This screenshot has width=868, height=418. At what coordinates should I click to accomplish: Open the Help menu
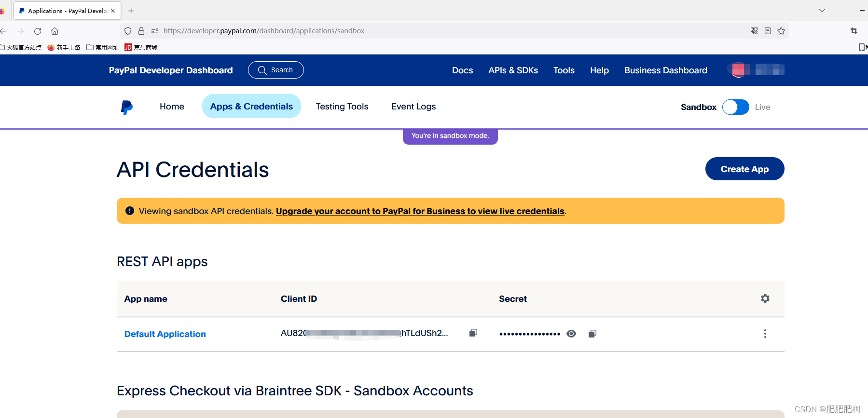click(x=600, y=70)
